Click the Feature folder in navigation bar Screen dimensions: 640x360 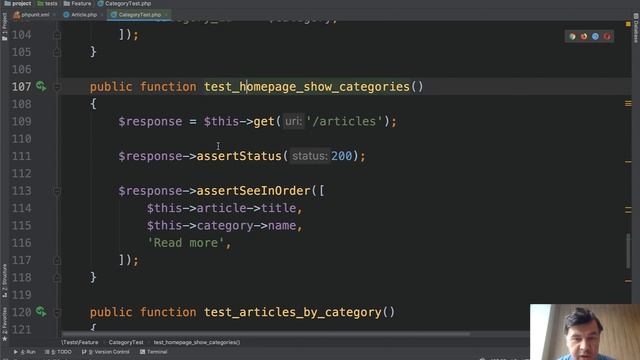click(x=78, y=3)
